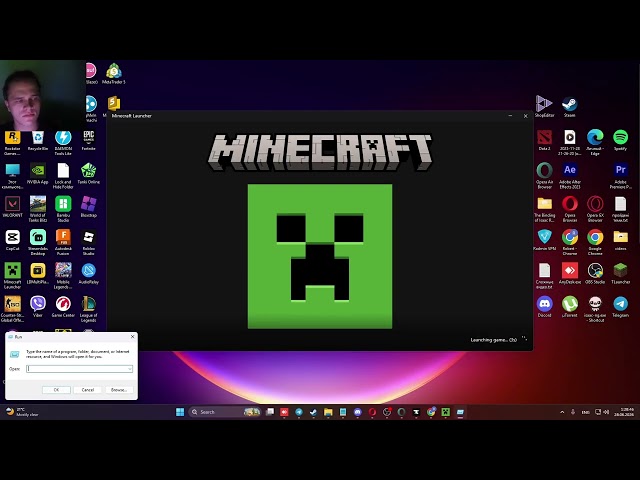Screen dimensions: 640x480
Task: Select the Bambu Studio desktop icon
Action: (x=63, y=209)
